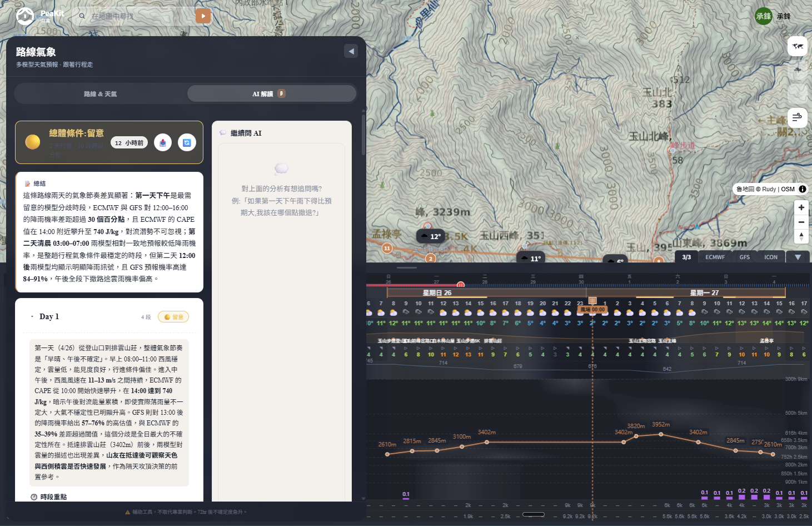Collapse the 路線氣象 panel with the arrow
The image size is (812, 526).
pyautogui.click(x=351, y=51)
